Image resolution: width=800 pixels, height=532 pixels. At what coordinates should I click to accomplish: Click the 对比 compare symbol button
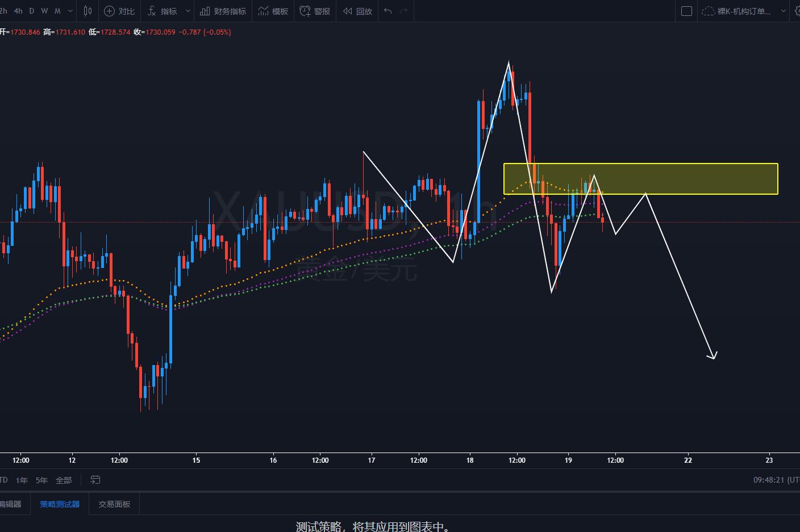tap(119, 11)
